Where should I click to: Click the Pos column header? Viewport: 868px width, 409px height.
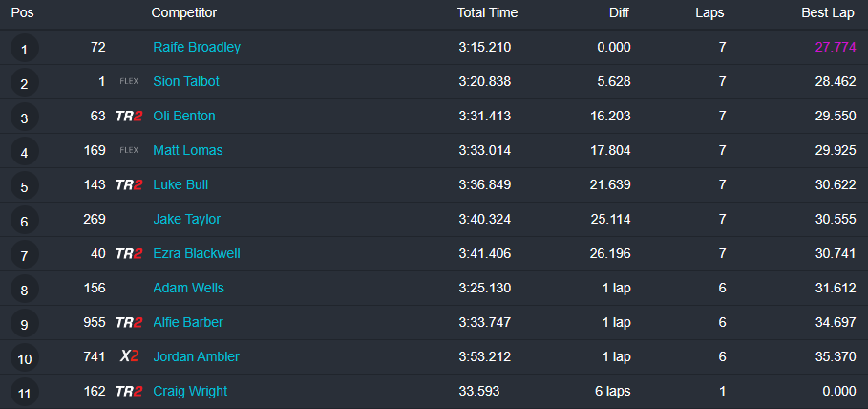(x=22, y=12)
